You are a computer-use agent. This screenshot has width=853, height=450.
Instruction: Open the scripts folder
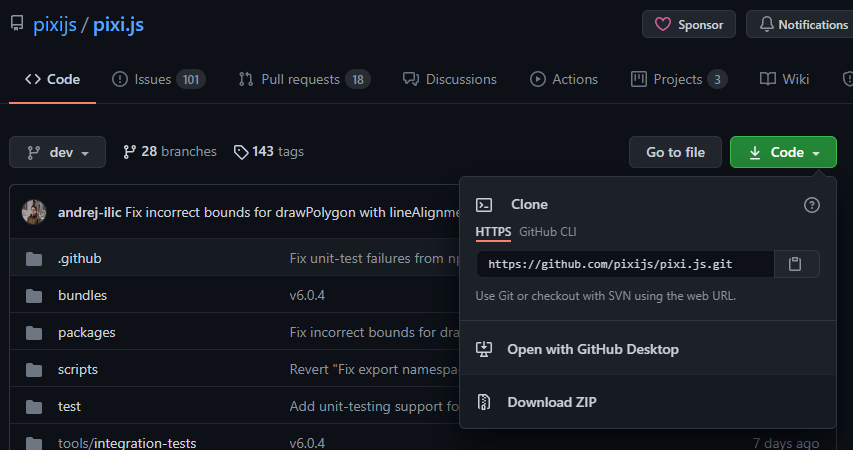(x=78, y=369)
